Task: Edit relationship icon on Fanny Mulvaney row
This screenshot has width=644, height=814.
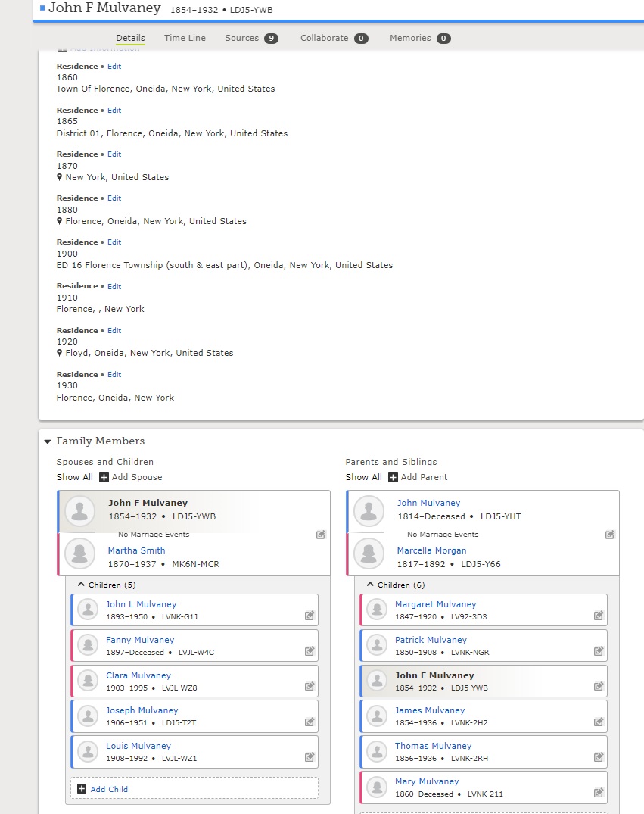Action: click(x=310, y=650)
